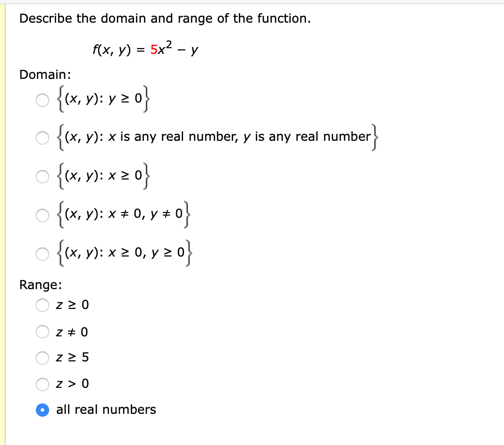Select range option z ≥ 5
Viewport: 504px width, 445px height.
42,358
